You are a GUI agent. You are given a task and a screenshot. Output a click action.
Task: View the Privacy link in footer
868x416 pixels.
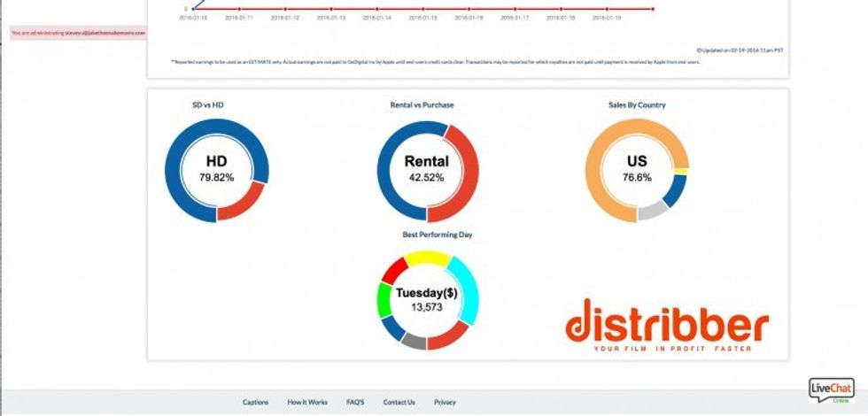445,402
